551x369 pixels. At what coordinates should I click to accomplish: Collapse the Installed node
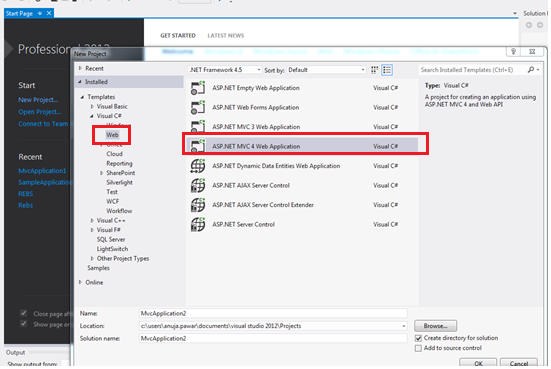(x=80, y=82)
